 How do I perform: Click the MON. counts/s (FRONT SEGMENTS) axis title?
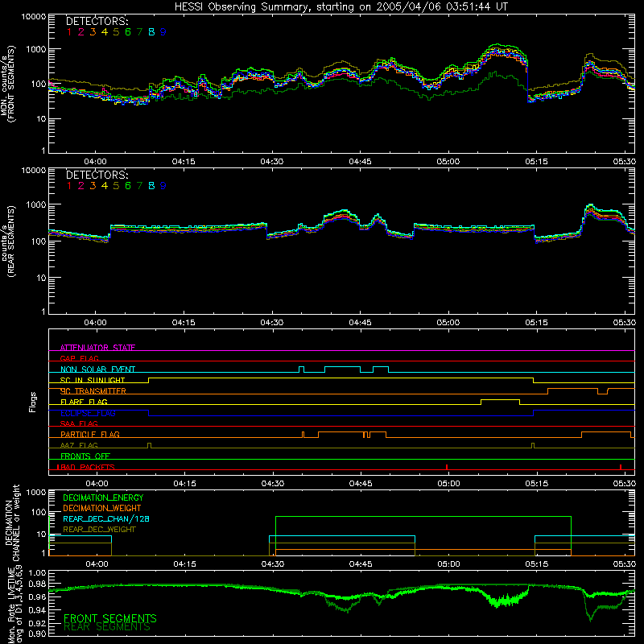[8, 84]
